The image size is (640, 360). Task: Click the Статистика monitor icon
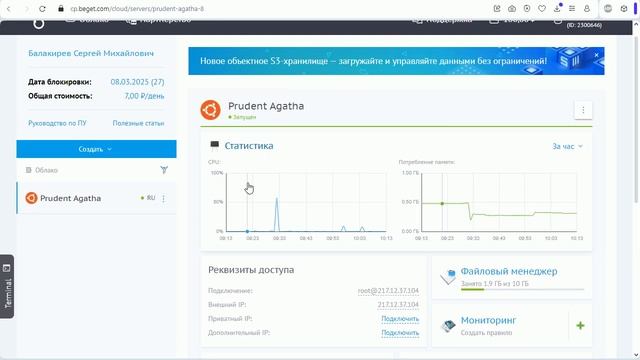(214, 145)
